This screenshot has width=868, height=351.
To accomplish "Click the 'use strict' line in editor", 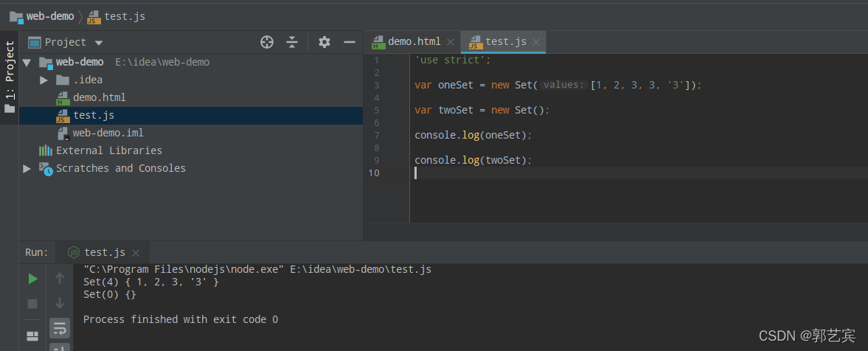I will point(453,60).
